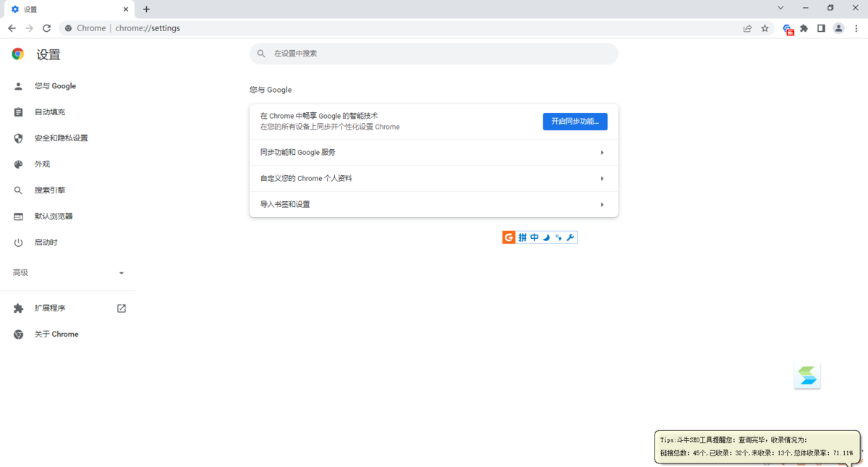
Task: Bookmark this page with the star icon
Action: coord(765,28)
